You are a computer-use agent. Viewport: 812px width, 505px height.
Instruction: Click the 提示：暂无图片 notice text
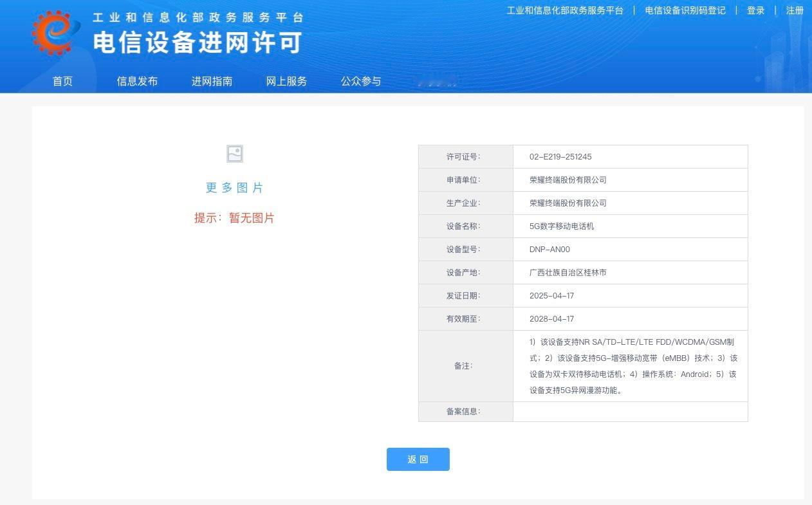pos(234,218)
